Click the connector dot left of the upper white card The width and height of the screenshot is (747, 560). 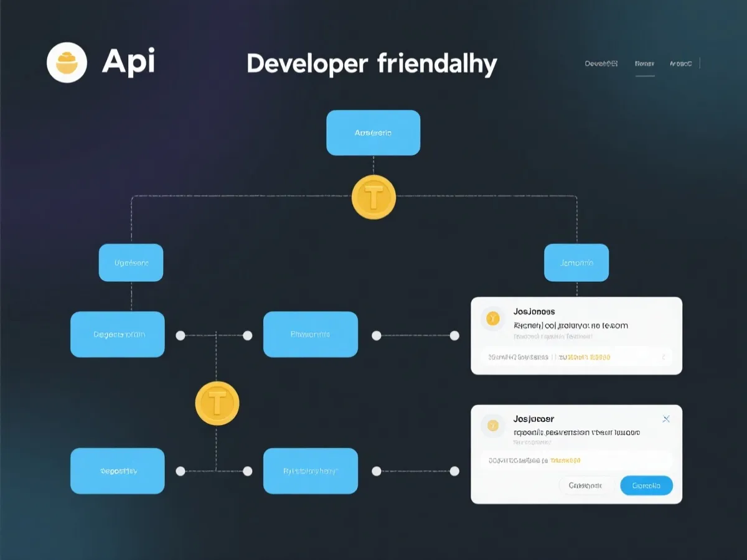point(454,335)
